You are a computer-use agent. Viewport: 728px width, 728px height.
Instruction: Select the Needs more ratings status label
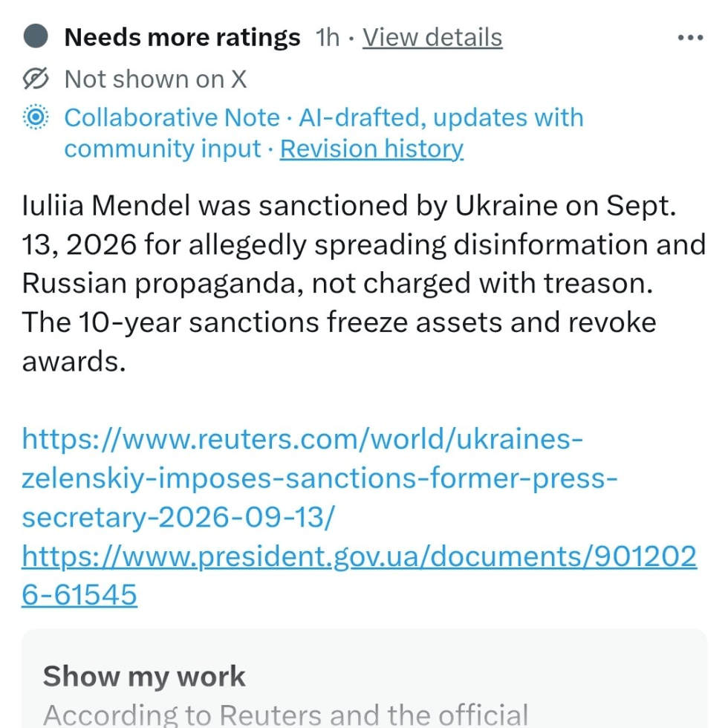(x=183, y=37)
